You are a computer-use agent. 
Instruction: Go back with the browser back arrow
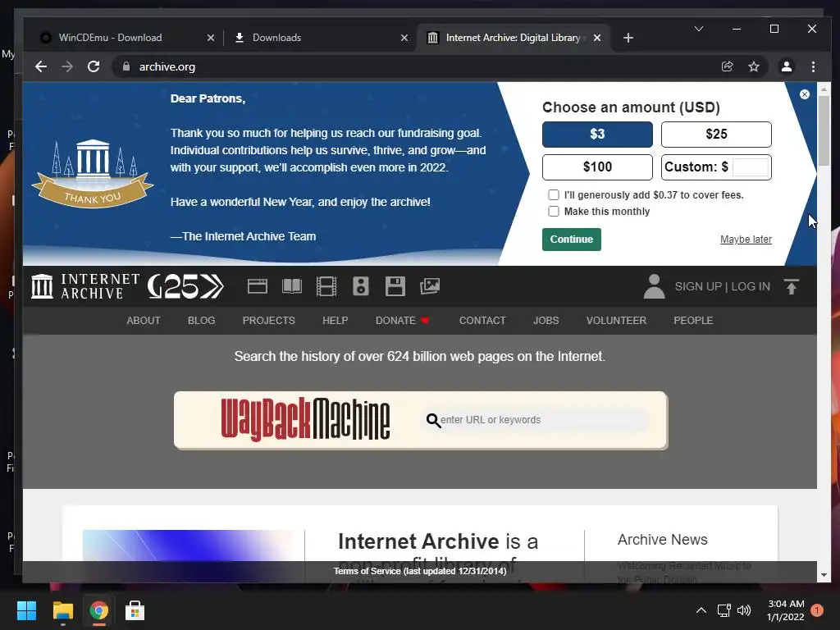click(41, 66)
